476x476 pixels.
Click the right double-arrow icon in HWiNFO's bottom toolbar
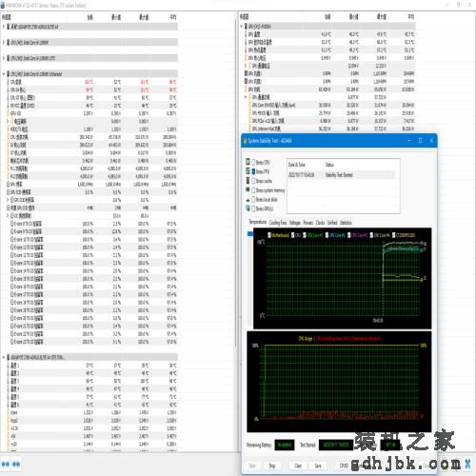click(16, 465)
